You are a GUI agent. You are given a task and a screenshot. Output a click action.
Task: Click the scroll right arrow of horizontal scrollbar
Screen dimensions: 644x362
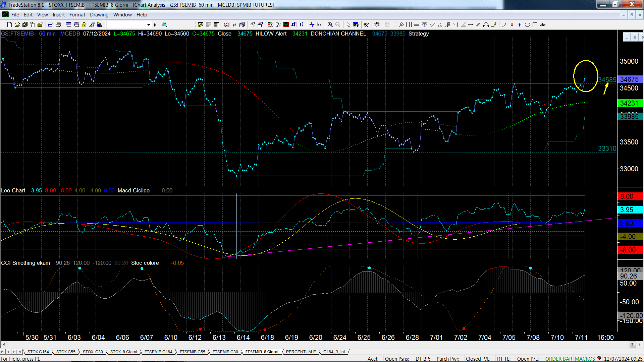[640, 345]
